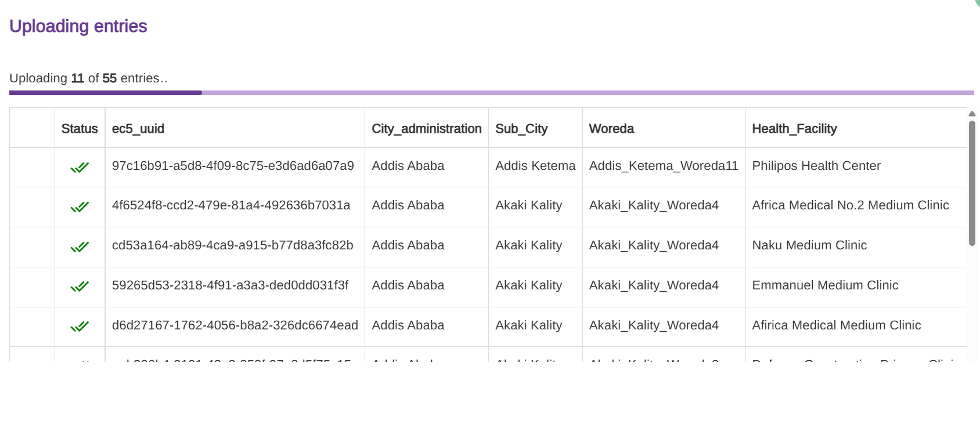Click the Woreda column header
The height and width of the screenshot is (428, 980).
point(611,129)
